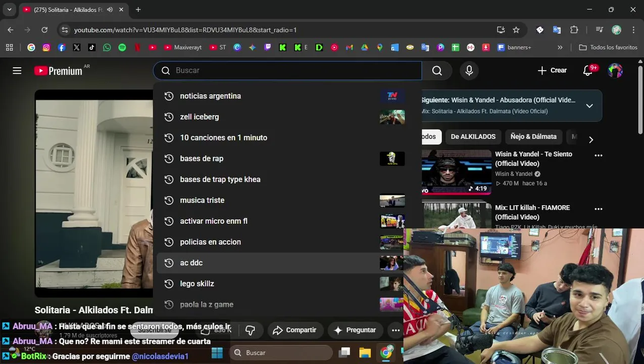The height and width of the screenshot is (364, 644).
Task: Open the new tab plus button
Action: [x=138, y=10]
